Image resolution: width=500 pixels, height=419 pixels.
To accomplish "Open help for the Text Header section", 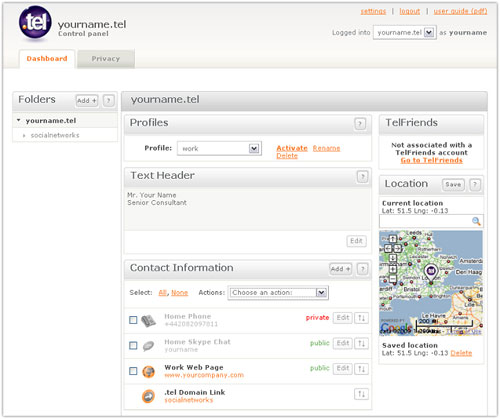I will tap(362, 176).
